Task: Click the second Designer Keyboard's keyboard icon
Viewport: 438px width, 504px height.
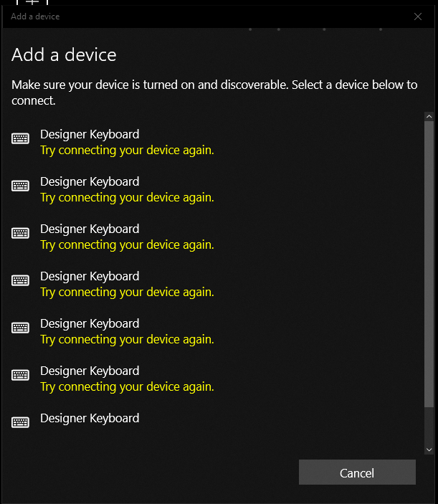Action: pos(20,186)
